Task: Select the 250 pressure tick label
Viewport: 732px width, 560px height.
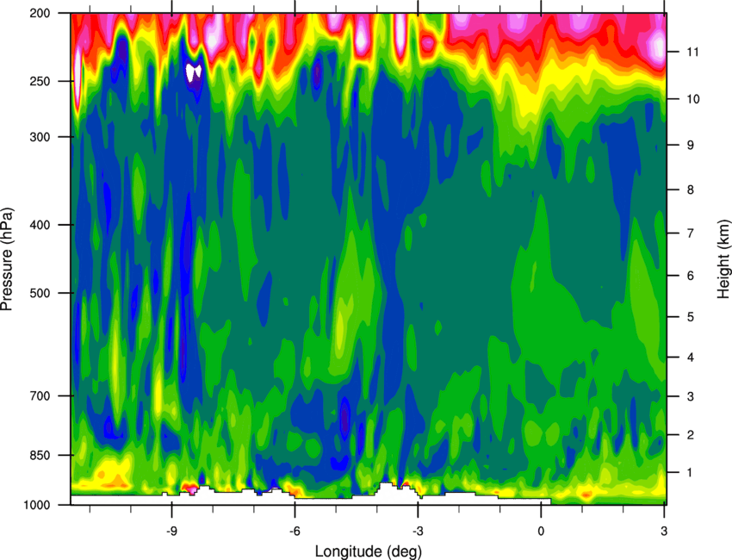Action: tap(40, 81)
